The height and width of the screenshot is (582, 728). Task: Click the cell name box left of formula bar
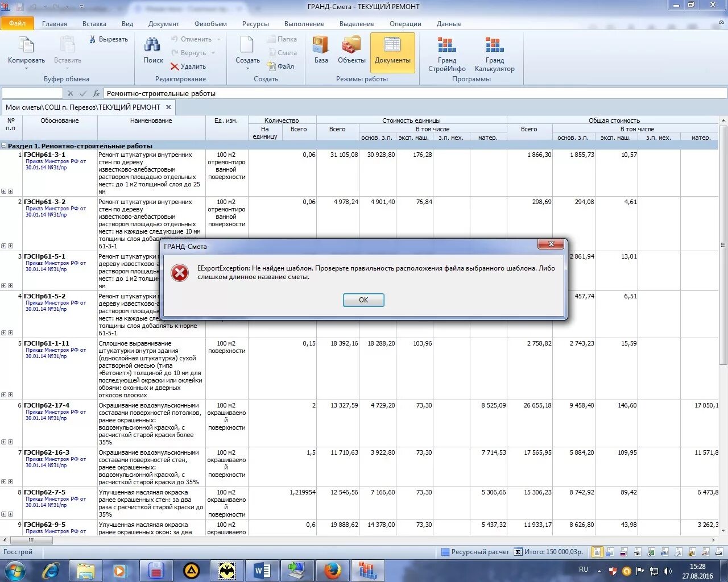tap(32, 93)
